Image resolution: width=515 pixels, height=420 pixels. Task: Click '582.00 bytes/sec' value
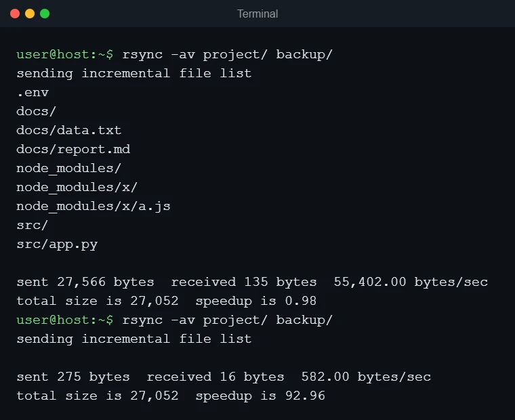pos(366,377)
